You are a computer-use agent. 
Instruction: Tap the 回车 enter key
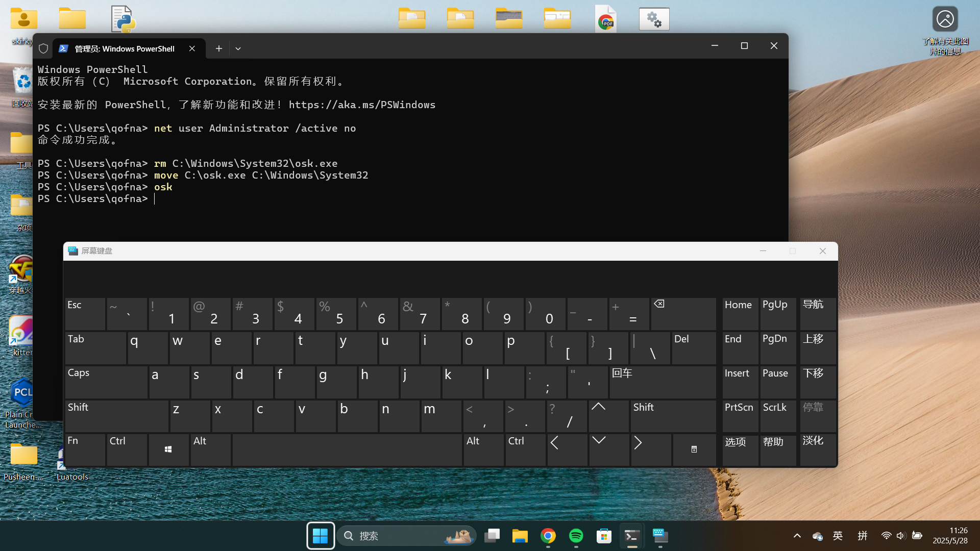[663, 382]
